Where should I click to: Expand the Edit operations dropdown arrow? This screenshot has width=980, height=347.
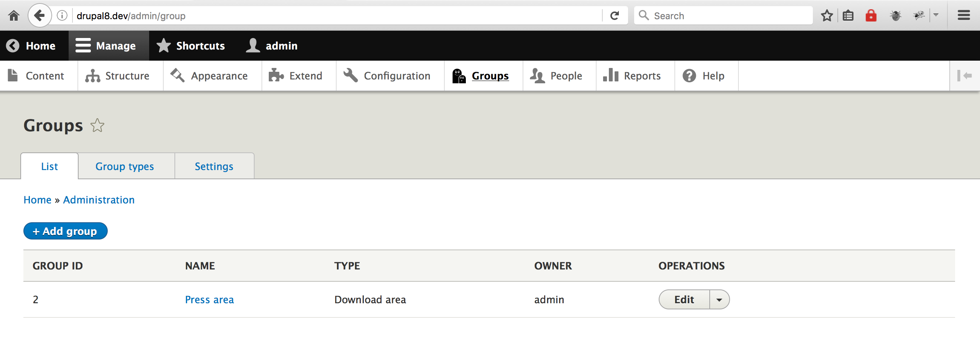coord(719,299)
